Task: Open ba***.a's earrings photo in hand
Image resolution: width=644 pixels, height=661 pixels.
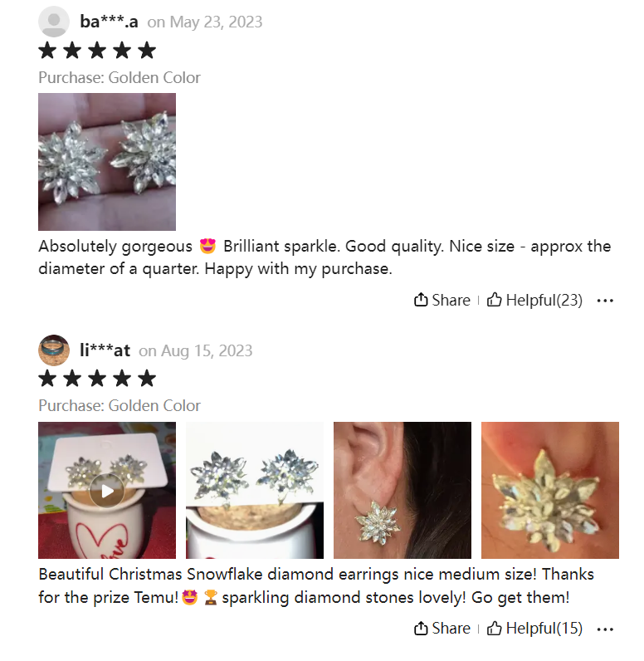Action: pos(107,162)
